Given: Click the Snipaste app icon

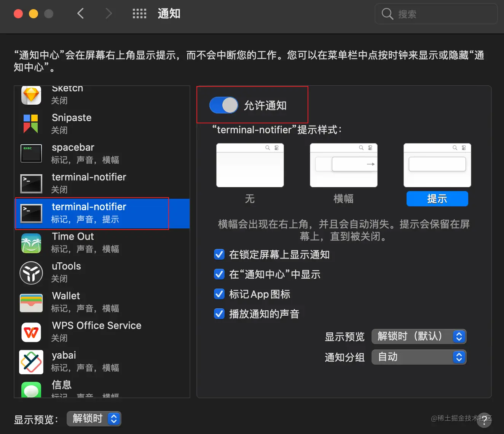Looking at the screenshot, I should point(31,124).
